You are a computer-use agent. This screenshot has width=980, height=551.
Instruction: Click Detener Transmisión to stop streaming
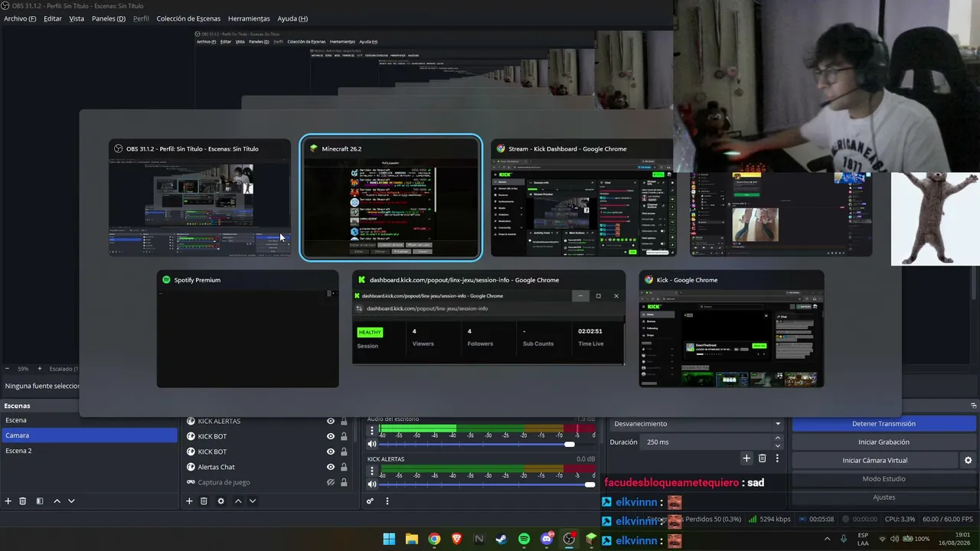point(884,424)
